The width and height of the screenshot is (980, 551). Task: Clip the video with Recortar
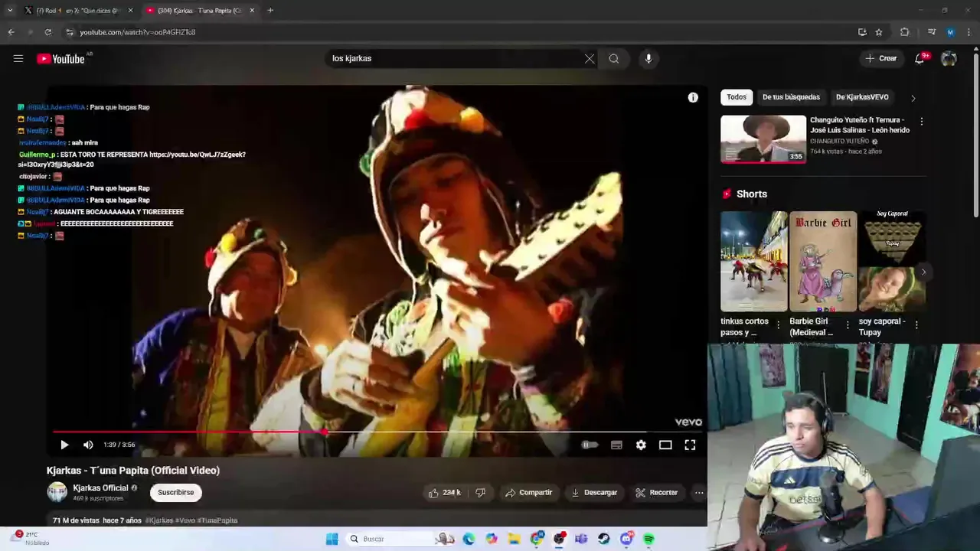point(657,493)
